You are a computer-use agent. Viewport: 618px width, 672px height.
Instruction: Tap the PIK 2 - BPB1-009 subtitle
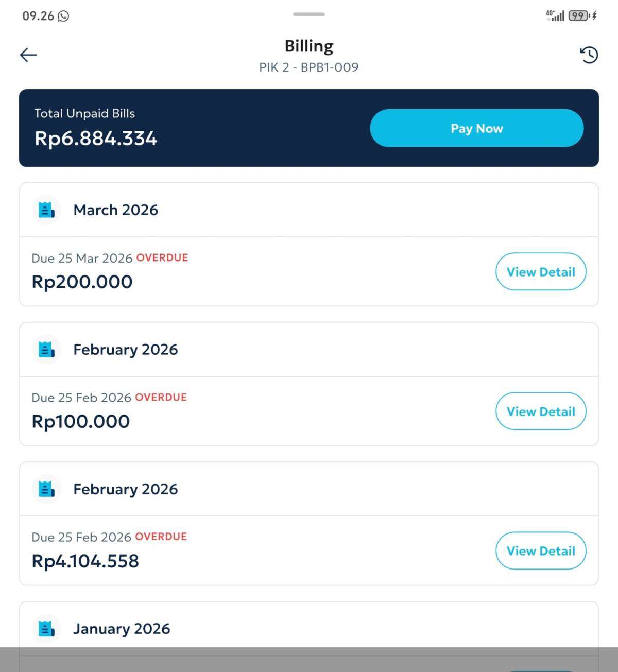(x=309, y=67)
